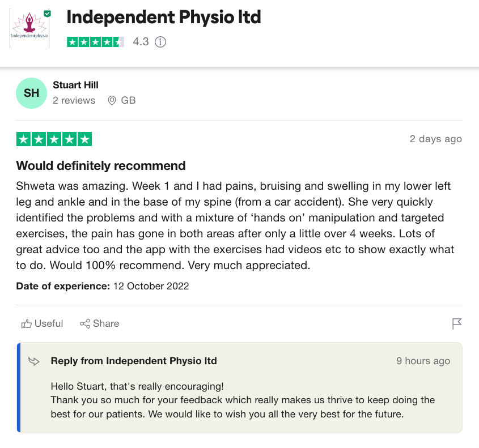Share this review
The height and width of the screenshot is (448, 479).
[x=99, y=323]
